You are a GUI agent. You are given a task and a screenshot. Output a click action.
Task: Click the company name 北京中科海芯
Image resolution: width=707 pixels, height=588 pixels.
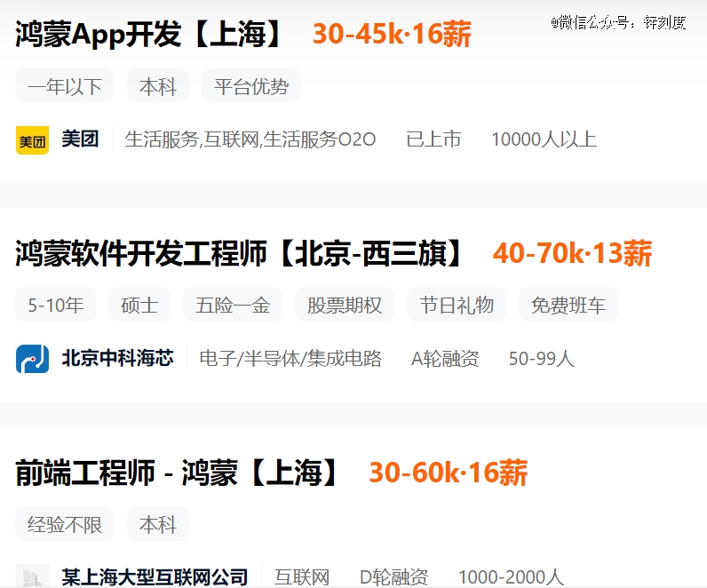point(117,358)
